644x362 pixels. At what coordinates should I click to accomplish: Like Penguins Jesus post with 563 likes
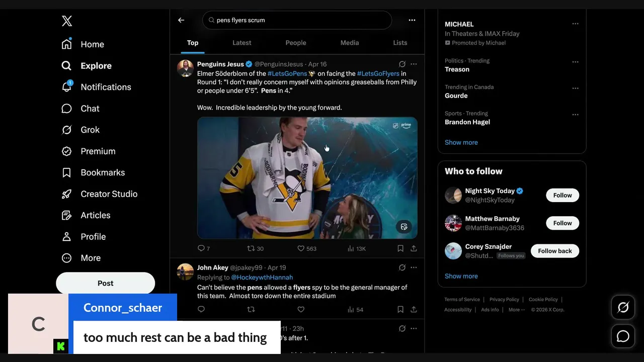coord(307,248)
